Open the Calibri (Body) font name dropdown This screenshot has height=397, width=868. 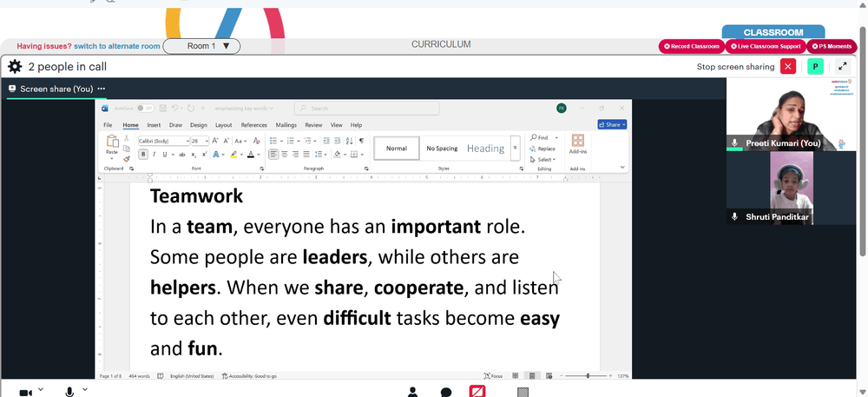(x=163, y=142)
